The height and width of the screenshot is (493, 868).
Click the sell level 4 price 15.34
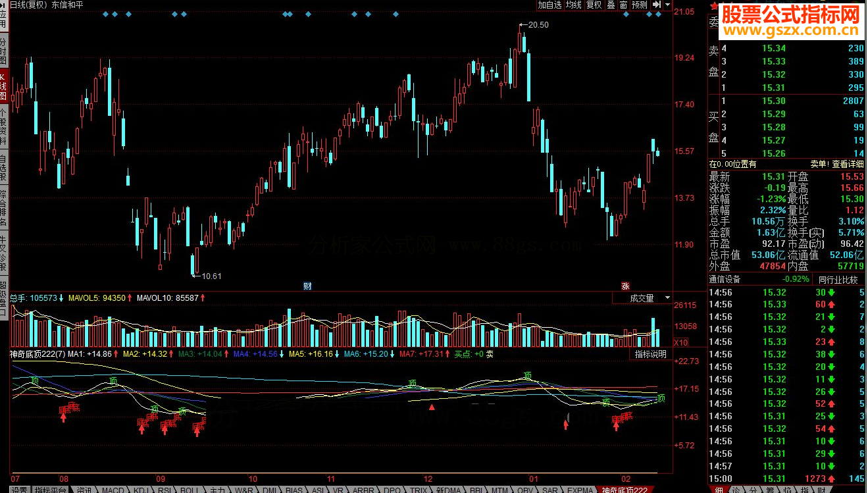click(x=774, y=48)
